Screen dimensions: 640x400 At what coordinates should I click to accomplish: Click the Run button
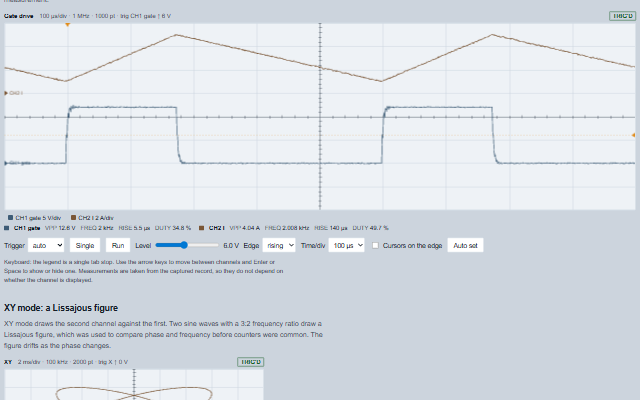click(x=118, y=245)
